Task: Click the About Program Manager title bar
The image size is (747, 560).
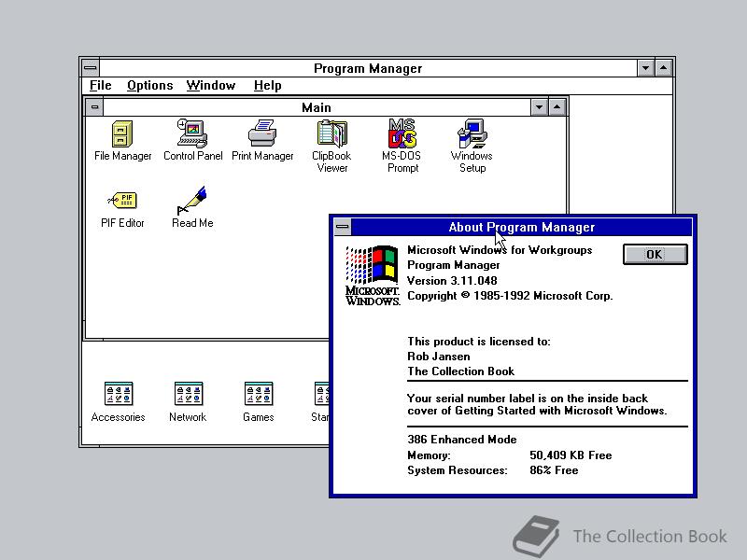Action: click(x=522, y=227)
